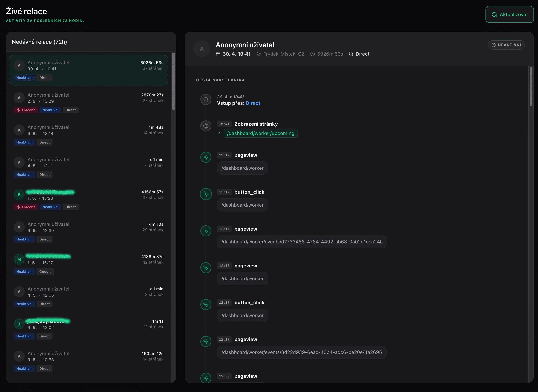Click the visitor path panel scrollbar

(531, 87)
